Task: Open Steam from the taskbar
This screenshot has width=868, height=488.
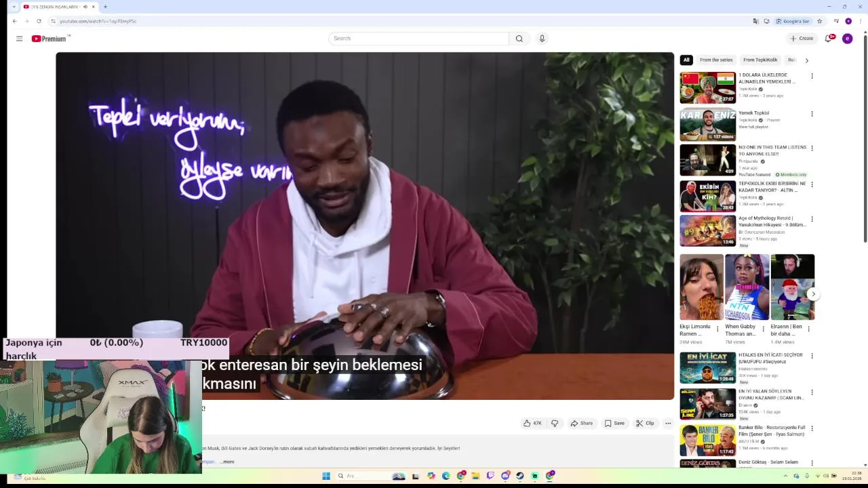Action: tap(520, 476)
